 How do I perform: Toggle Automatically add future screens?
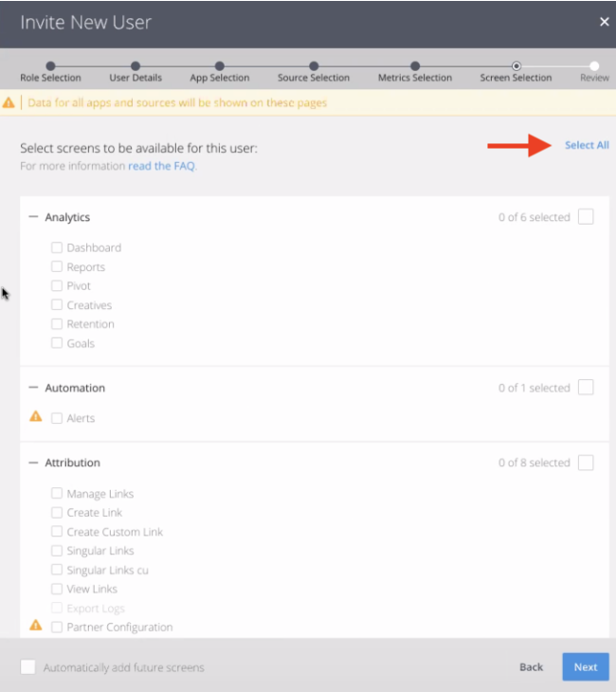point(27,666)
